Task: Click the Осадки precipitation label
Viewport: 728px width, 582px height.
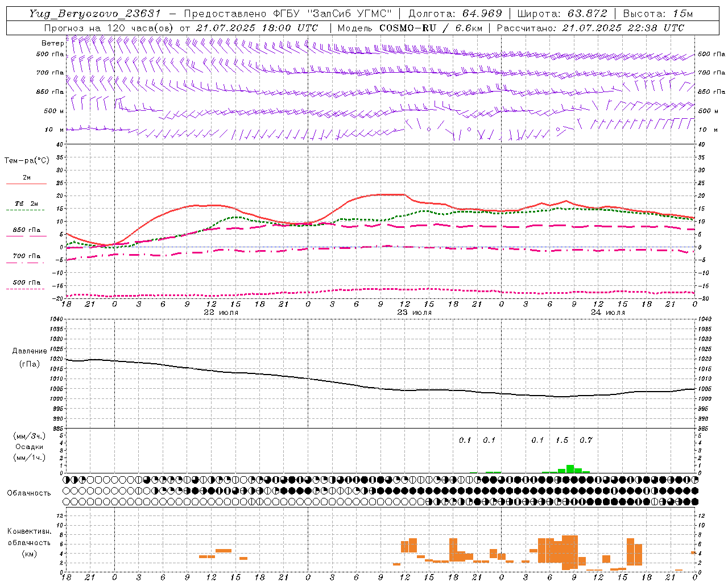Action: pos(30,447)
